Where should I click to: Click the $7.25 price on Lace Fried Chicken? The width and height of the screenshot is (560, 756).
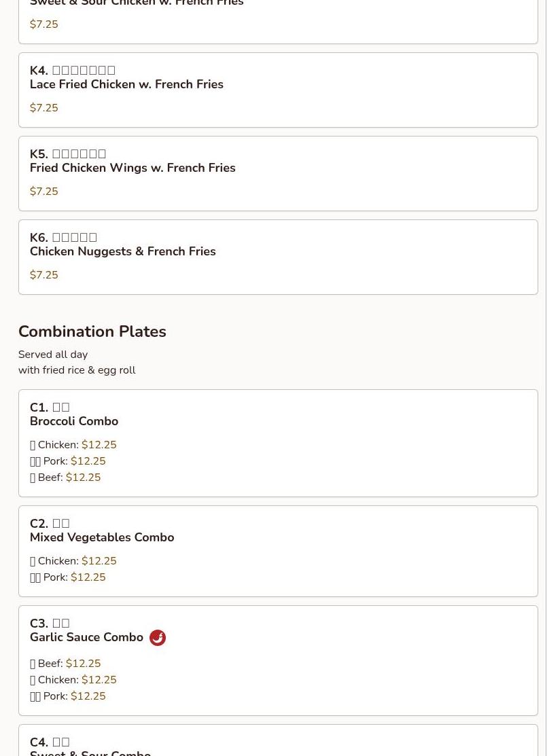(43, 108)
